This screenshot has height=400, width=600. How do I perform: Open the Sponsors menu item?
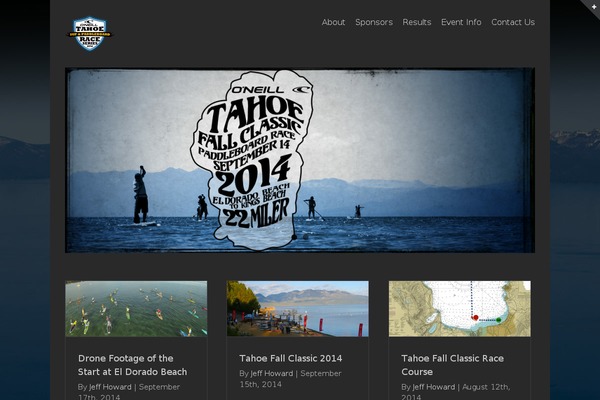click(374, 22)
